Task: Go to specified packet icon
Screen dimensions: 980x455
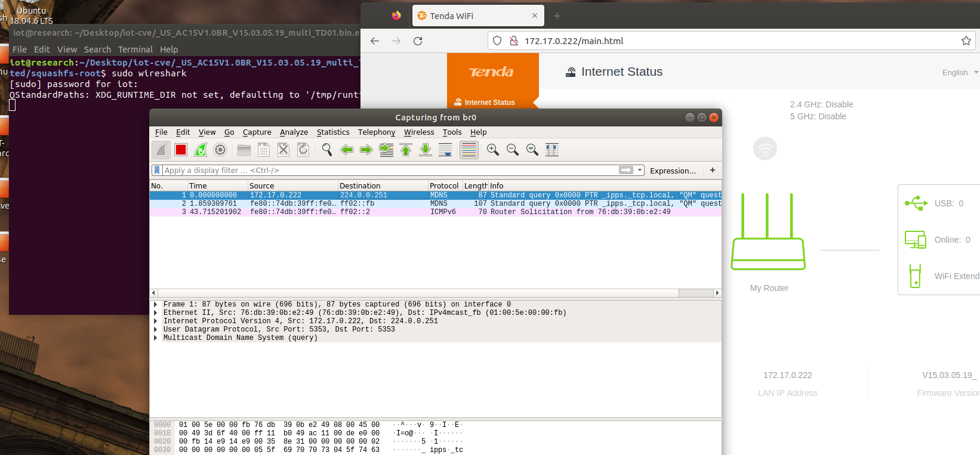Action: [386, 150]
